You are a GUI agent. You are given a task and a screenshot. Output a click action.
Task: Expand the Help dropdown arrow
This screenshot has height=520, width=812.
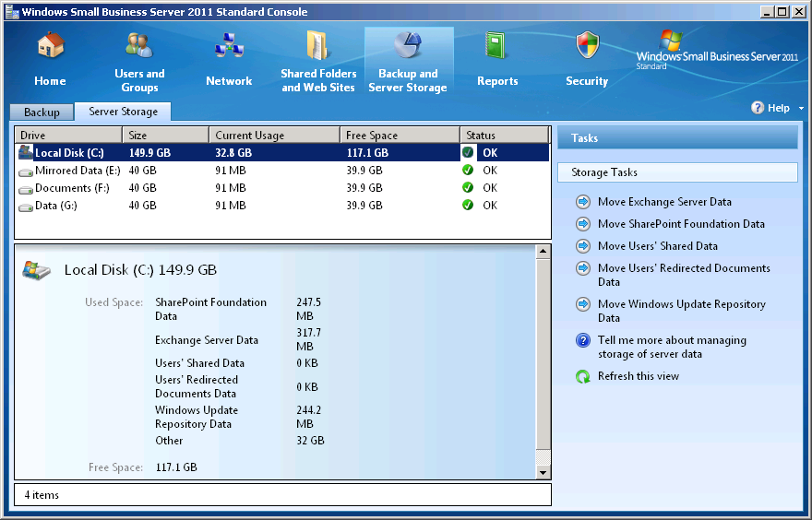tap(801, 108)
